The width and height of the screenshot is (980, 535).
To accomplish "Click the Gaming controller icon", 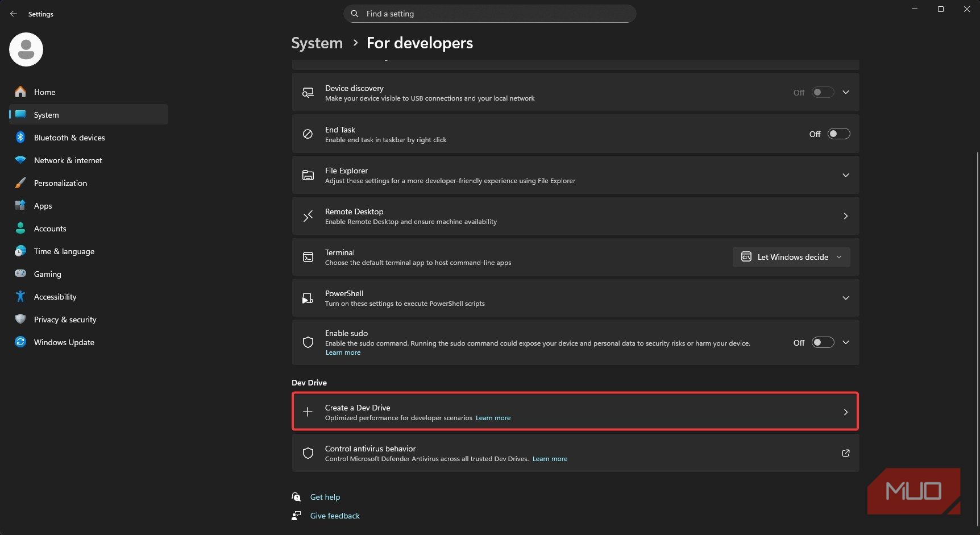I will point(20,273).
